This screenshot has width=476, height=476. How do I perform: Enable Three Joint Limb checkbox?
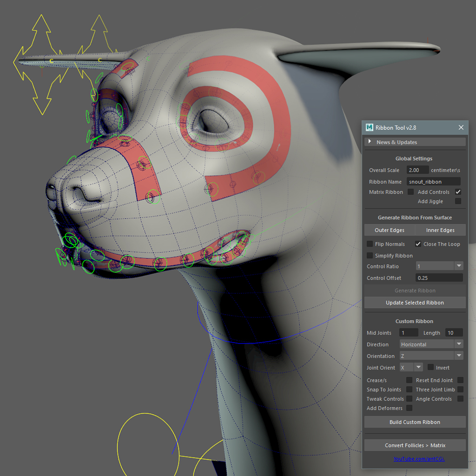(460, 390)
